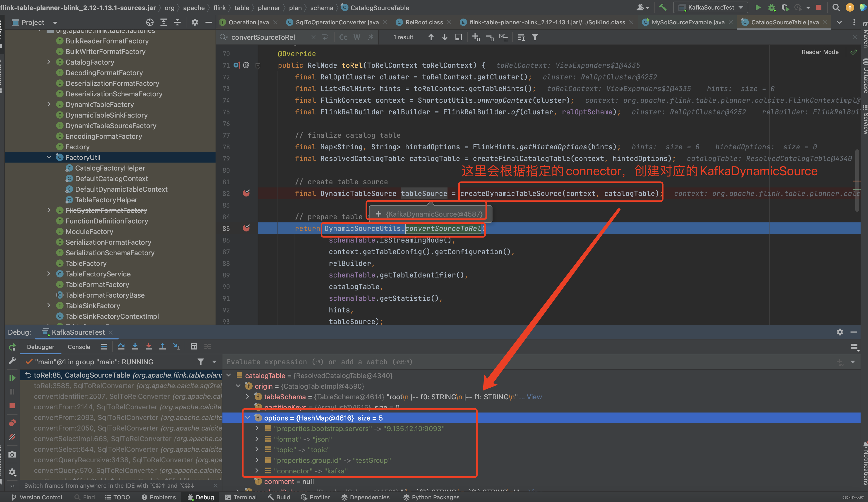Viewport: 868px width, 502px height.
Task: Click the orange IDE update arrow icon
Action: point(850,8)
